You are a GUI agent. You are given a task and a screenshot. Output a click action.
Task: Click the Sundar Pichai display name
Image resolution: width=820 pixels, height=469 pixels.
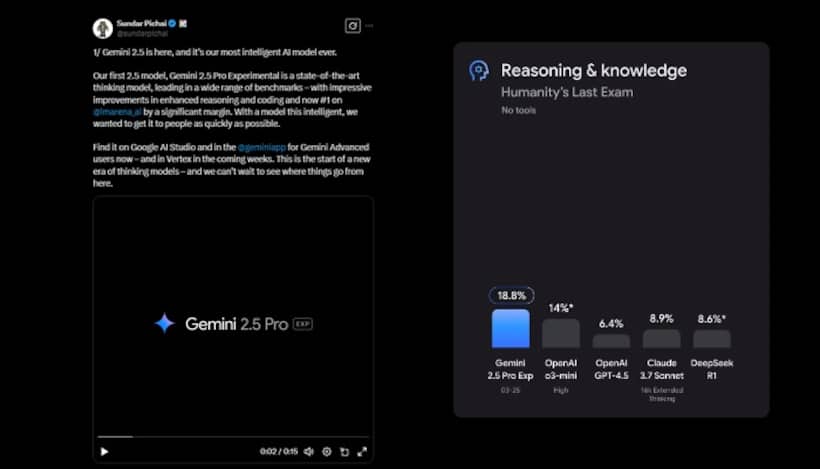point(142,24)
